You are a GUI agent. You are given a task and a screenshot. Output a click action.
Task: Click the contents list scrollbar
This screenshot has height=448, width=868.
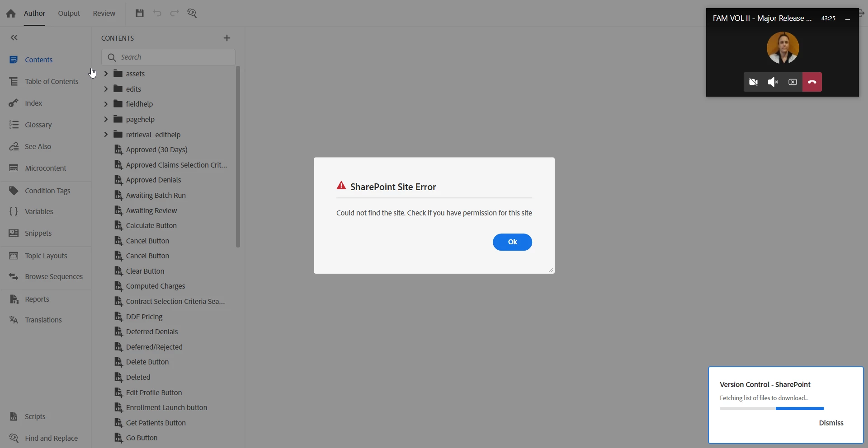coord(238,157)
